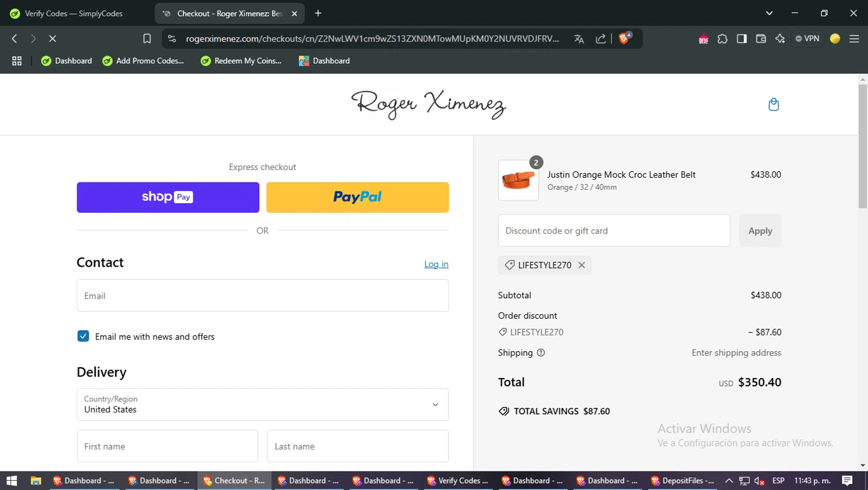The width and height of the screenshot is (868, 490).
Task: Open Leo AI assistant icon
Action: pos(780,39)
